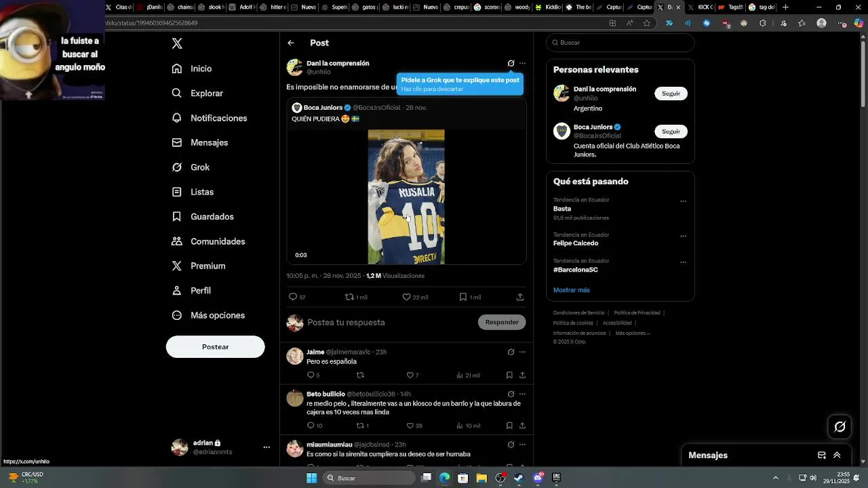
Task: Click Grok icon on Beto bullicio's reply
Action: pyautogui.click(x=511, y=394)
